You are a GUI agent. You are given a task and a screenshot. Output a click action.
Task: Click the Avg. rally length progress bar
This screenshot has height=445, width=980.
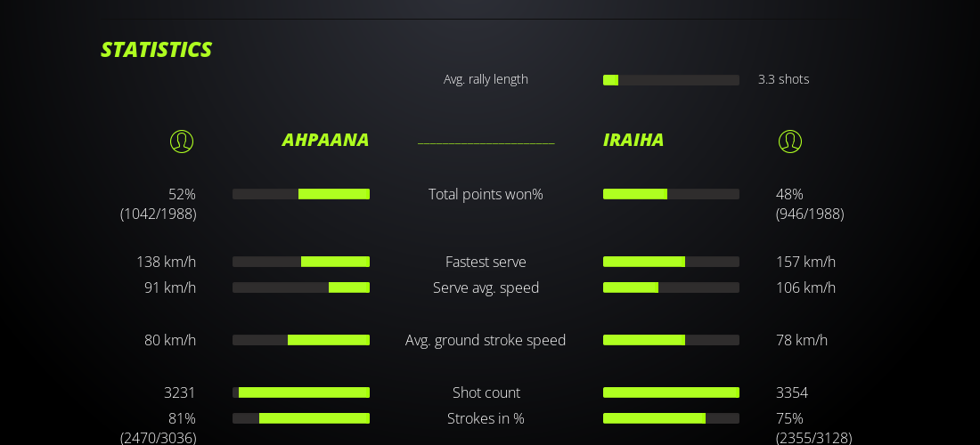[x=671, y=80]
